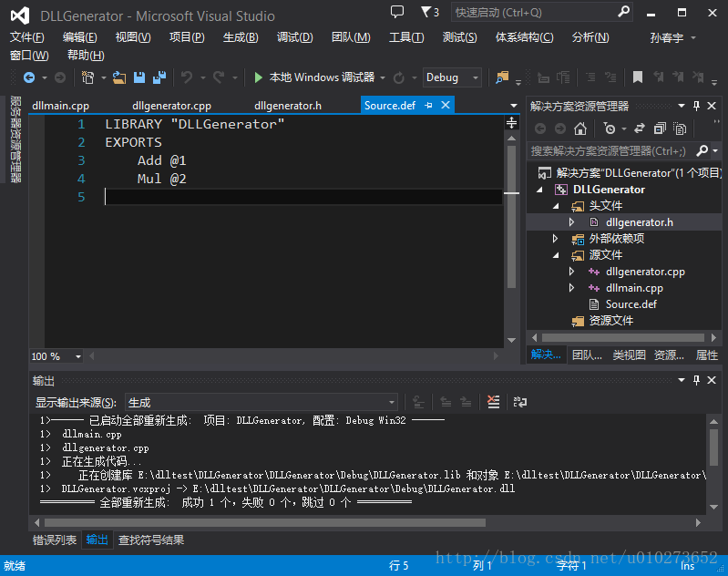
Task: Click the pending changes filter icon
Action: [x=610, y=129]
